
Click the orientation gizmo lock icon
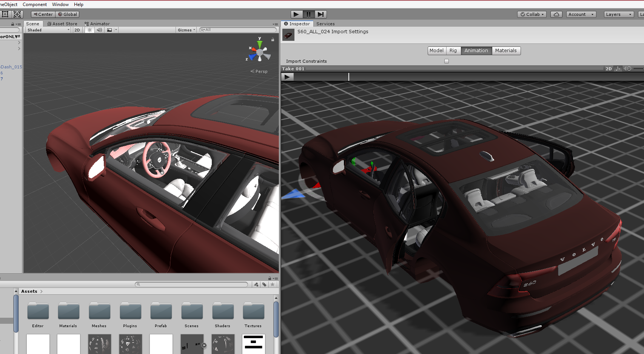tap(273, 39)
